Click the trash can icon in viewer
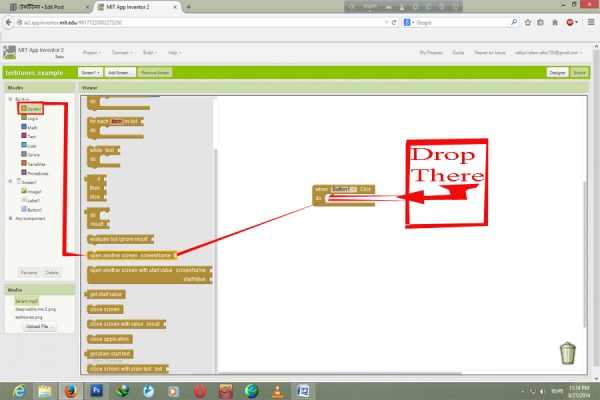 click(x=568, y=353)
